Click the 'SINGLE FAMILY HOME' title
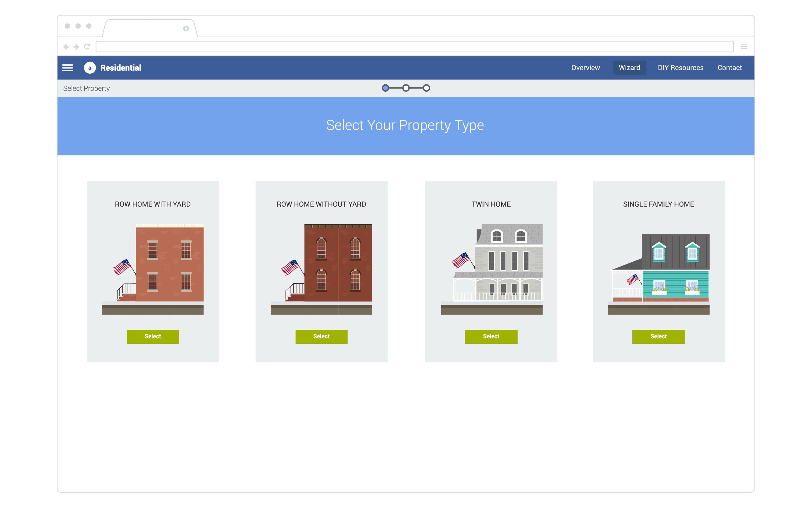This screenshot has width=812, height=508. (x=659, y=204)
